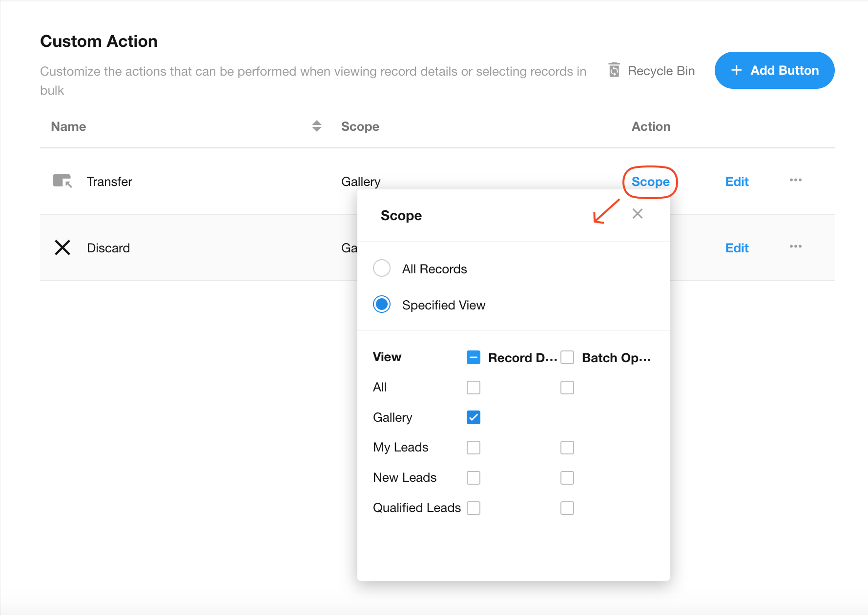This screenshot has width=868, height=615.
Task: Click the Scope link for Transfer
Action: 650,182
